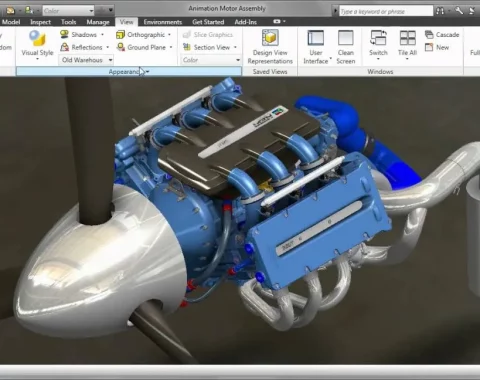This screenshot has width=480, height=380.
Task: Click the New window button
Action: tap(437, 47)
